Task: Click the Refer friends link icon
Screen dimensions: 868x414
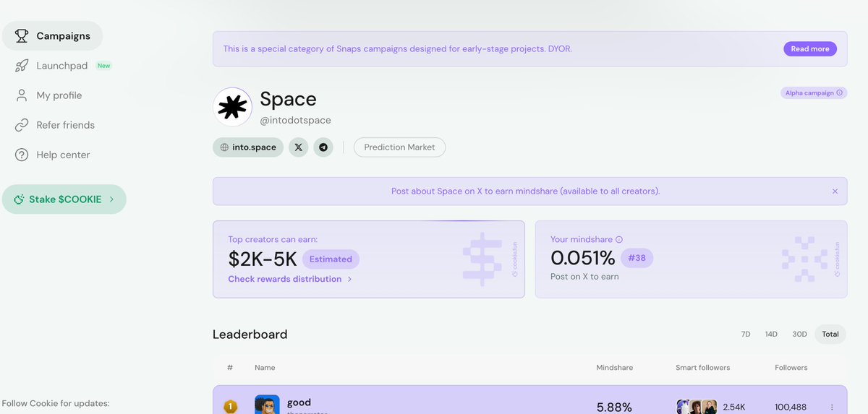Action: click(x=22, y=125)
